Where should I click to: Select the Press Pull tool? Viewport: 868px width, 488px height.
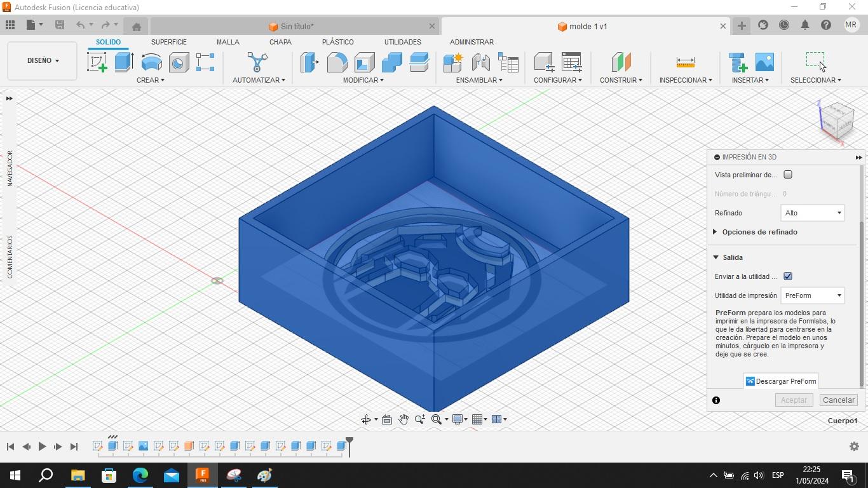point(309,62)
